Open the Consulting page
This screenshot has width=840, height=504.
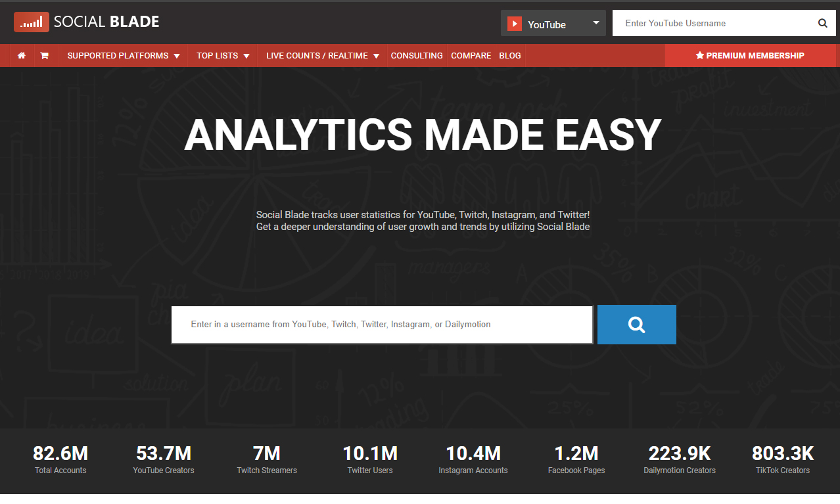coord(417,56)
